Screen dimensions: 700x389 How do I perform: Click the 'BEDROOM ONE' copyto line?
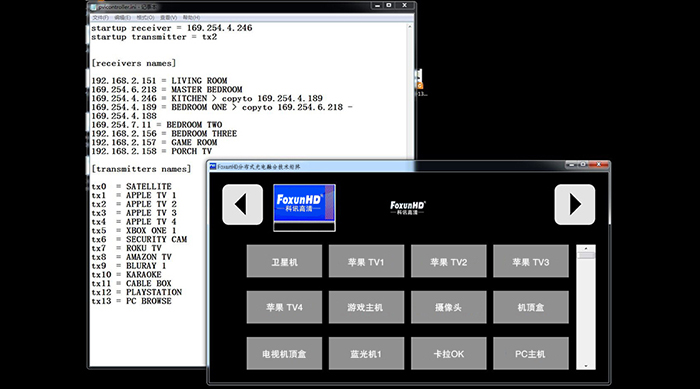click(222, 107)
